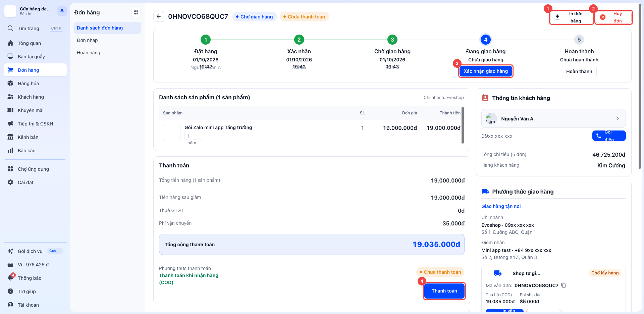Click the Gói dịch vụ sparkle icon
Image resolution: width=644 pixels, height=314 pixels.
click(10, 251)
